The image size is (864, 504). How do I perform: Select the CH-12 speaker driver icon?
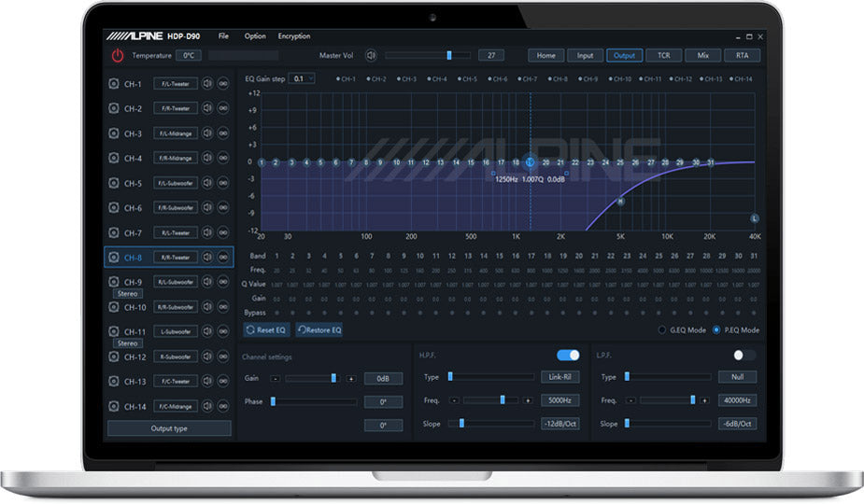pyautogui.click(x=114, y=357)
